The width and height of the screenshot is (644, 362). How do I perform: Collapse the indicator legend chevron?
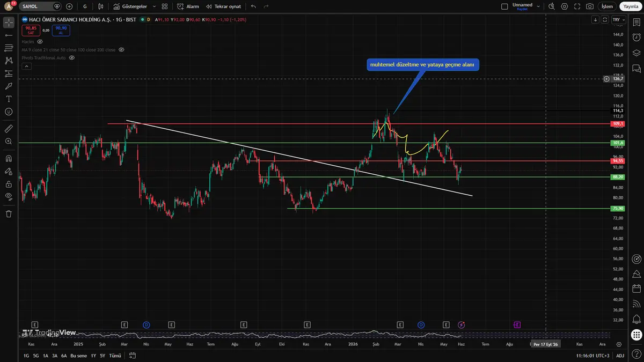pos(26,66)
